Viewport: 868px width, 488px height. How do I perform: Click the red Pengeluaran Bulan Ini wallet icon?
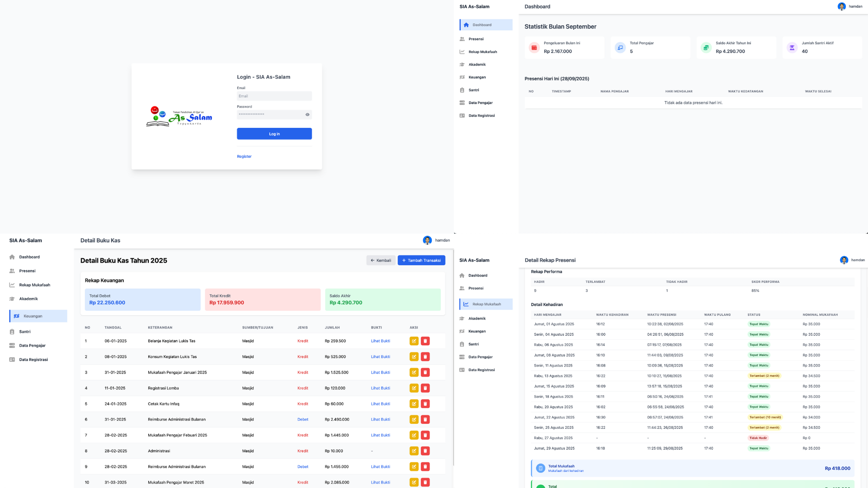coord(534,47)
